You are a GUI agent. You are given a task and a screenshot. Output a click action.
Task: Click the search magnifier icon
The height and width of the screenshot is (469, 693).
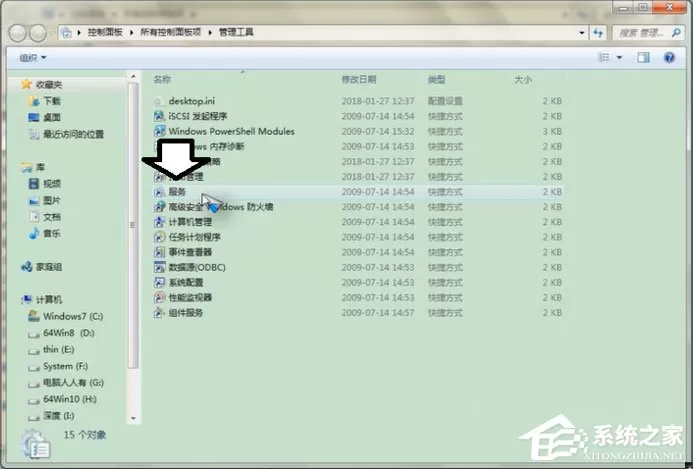click(676, 33)
